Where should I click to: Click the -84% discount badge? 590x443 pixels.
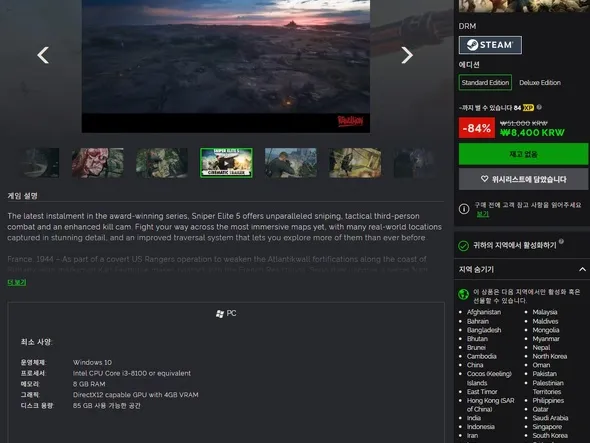[x=476, y=128]
